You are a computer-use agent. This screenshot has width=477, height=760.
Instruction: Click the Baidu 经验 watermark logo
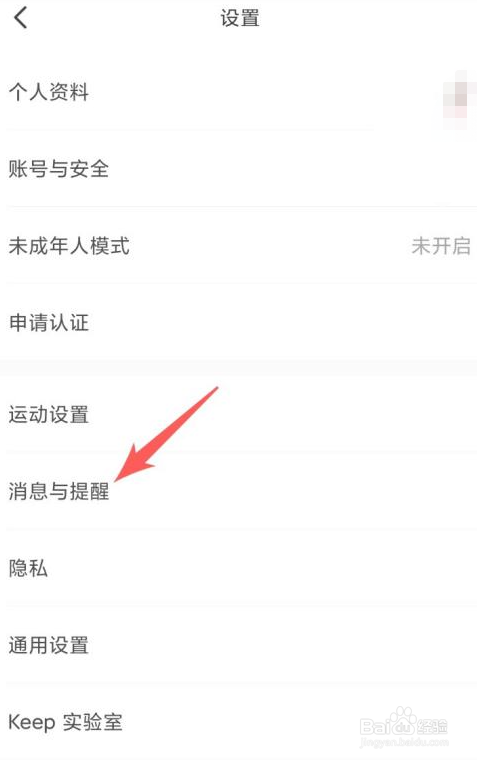point(404,726)
